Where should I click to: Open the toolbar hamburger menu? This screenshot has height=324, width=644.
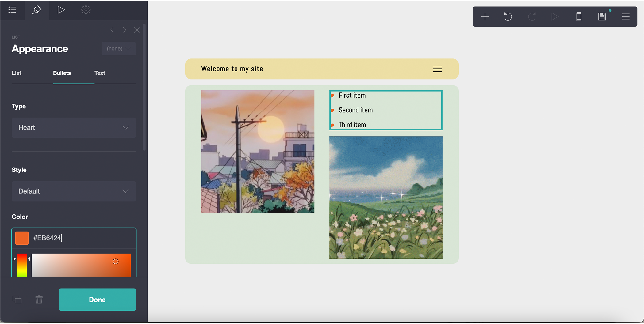point(626,17)
